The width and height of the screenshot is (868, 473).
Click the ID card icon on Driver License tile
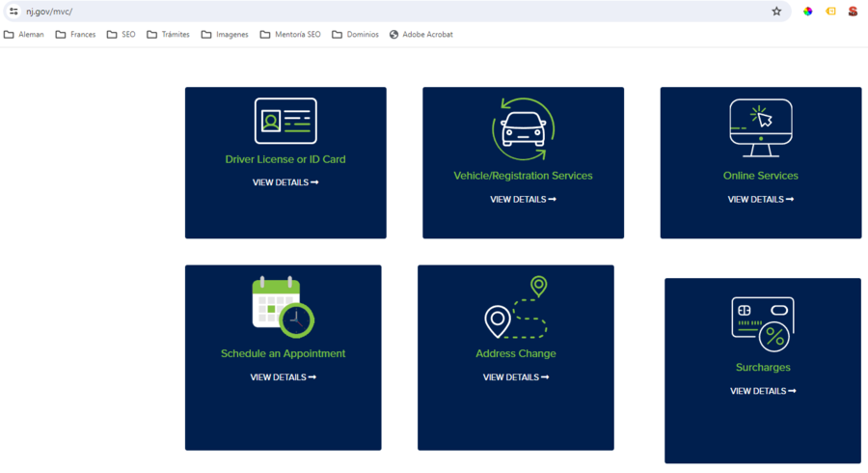[x=285, y=121]
